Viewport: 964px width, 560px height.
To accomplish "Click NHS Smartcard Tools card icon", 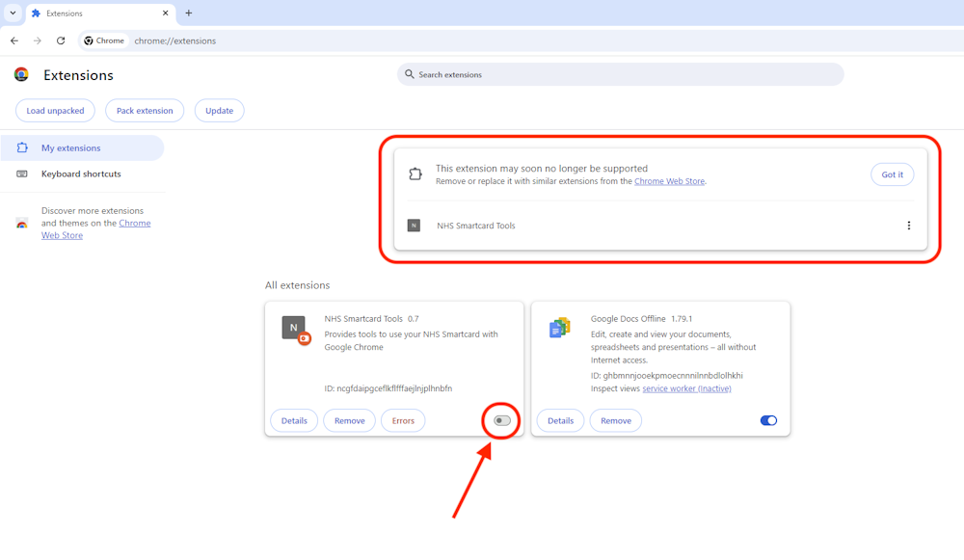I will (296, 330).
